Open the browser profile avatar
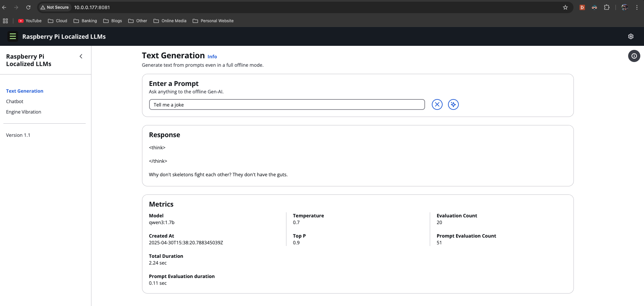Viewport: 644px width, 306px height. [625, 7]
